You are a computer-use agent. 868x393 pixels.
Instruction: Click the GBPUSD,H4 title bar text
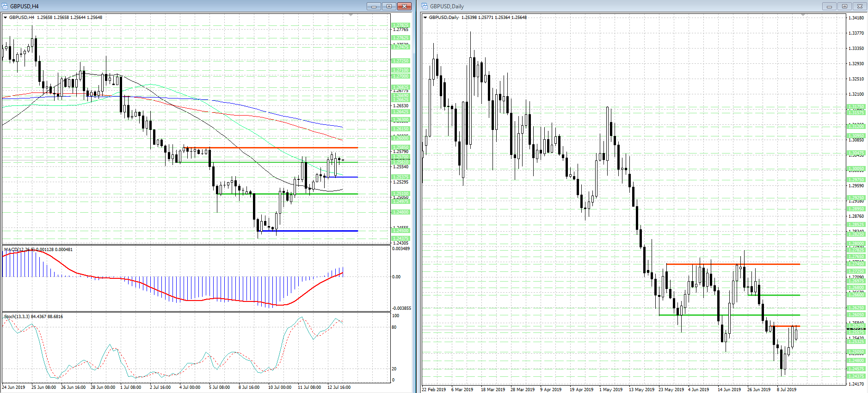(25, 6)
